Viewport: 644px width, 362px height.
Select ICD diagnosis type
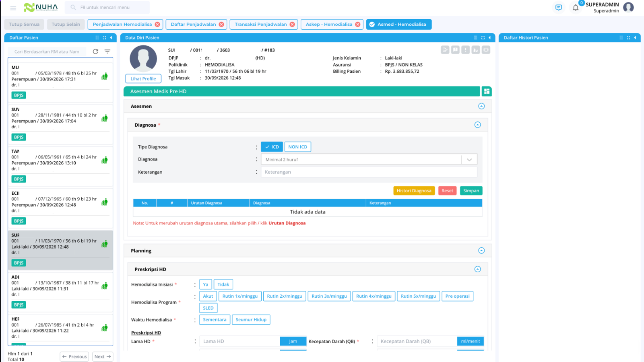272,147
